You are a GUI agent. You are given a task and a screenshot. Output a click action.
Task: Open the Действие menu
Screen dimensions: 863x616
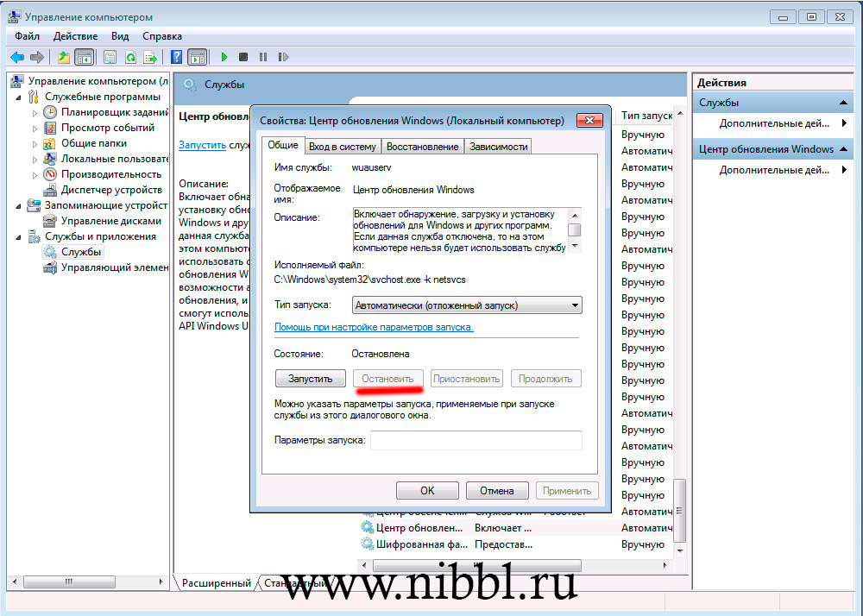tap(75, 36)
